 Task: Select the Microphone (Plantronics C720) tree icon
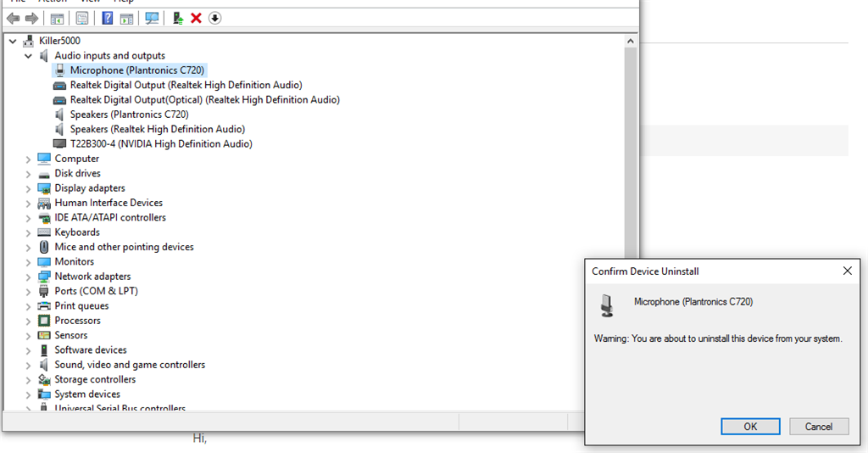click(x=60, y=70)
